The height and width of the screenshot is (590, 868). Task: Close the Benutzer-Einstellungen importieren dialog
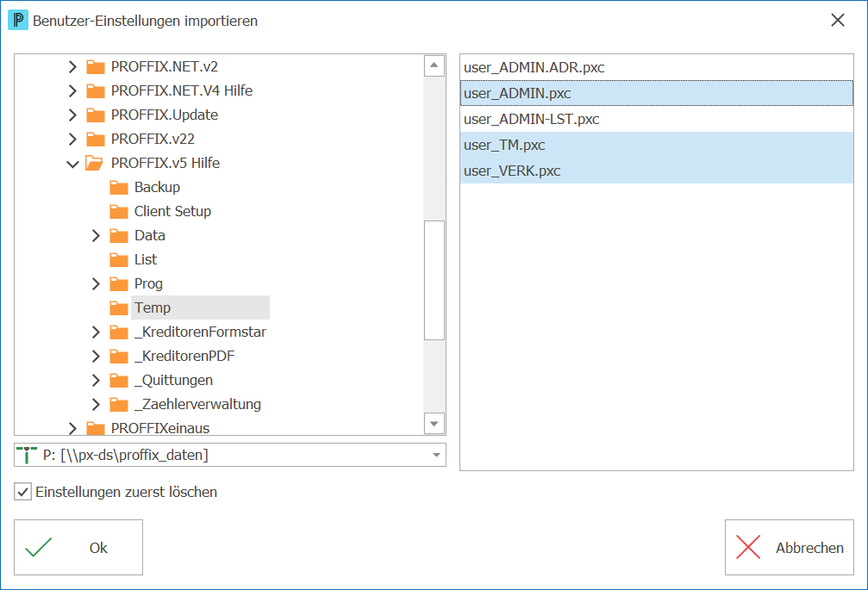click(x=838, y=21)
